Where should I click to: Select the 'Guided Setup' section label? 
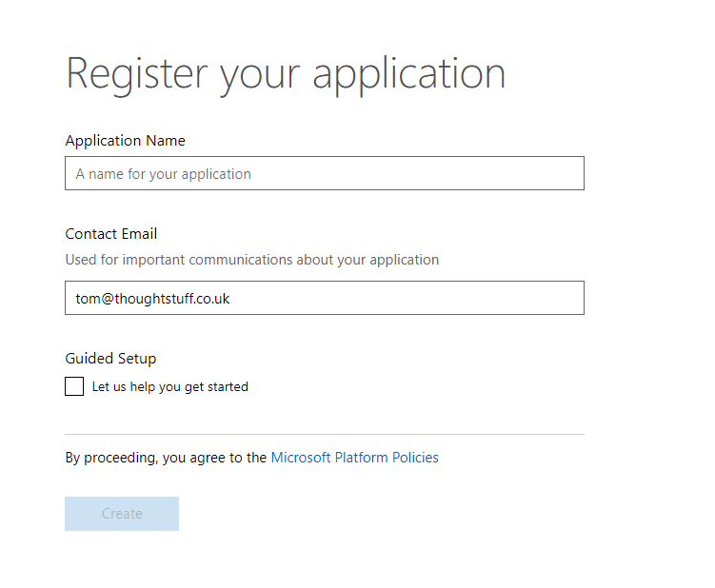pyautogui.click(x=110, y=359)
